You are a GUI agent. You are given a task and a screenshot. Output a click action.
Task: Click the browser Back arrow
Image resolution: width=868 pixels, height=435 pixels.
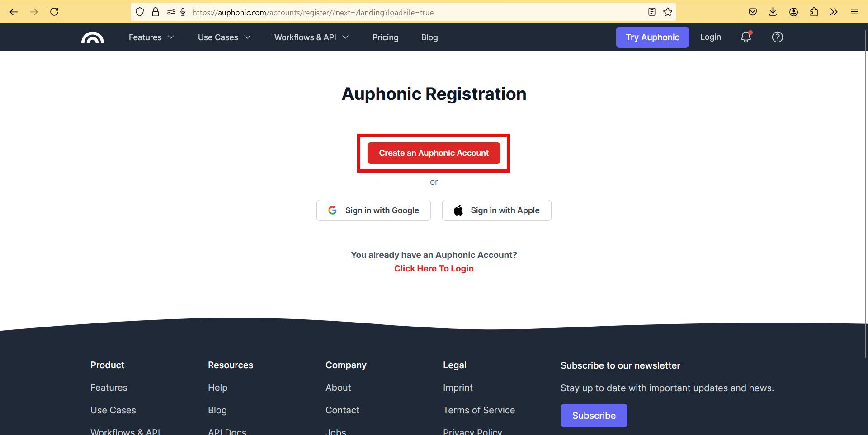click(x=14, y=12)
